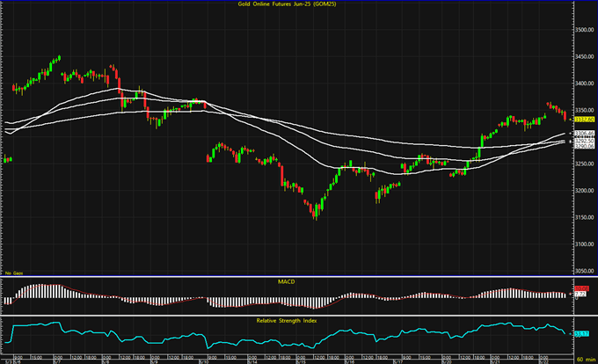The width and height of the screenshot is (598, 364).
Task: Click the yellow current price tag 3332.60
Action: pyautogui.click(x=582, y=119)
